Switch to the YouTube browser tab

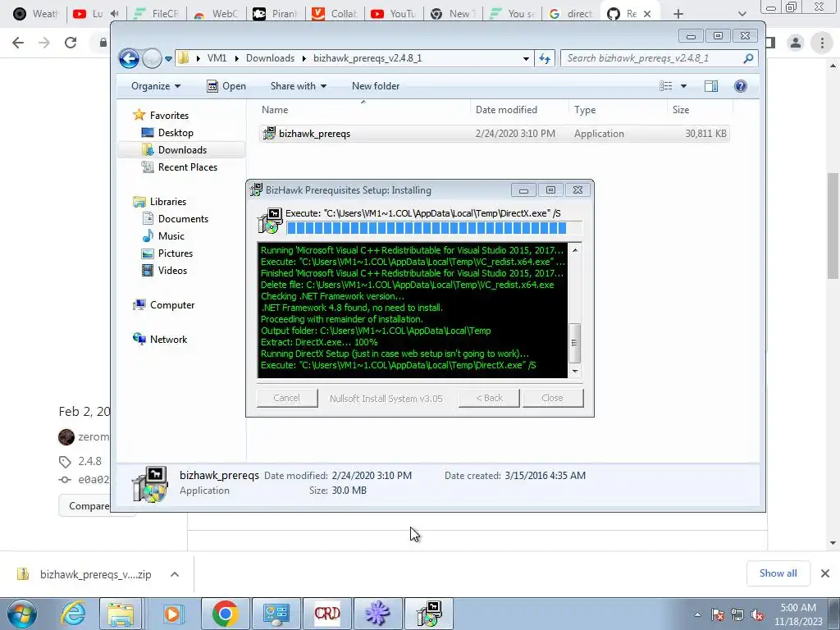coord(393,14)
